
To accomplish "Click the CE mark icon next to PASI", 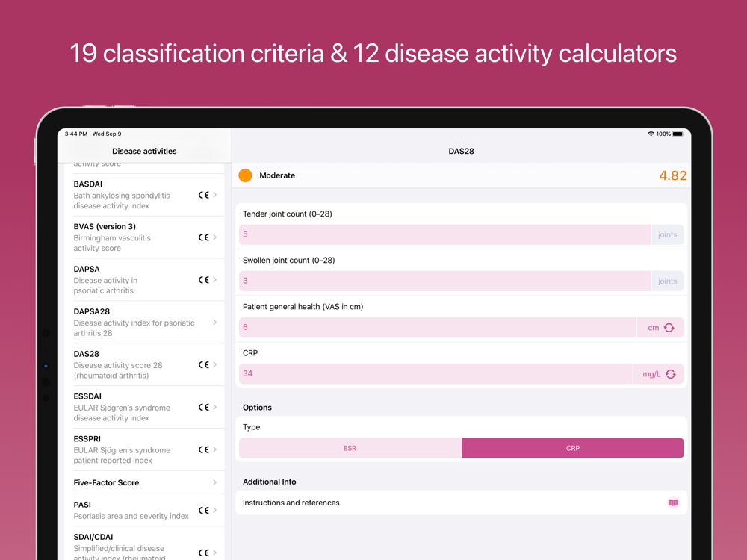I will pos(203,511).
